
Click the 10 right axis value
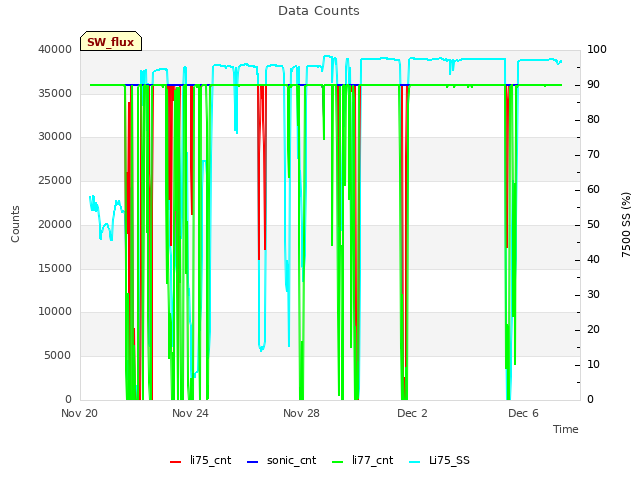coord(593,364)
